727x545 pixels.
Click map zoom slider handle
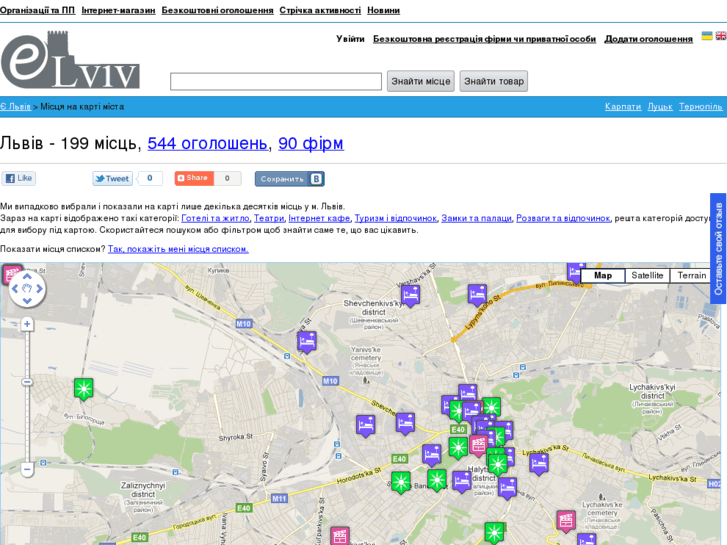[27, 382]
